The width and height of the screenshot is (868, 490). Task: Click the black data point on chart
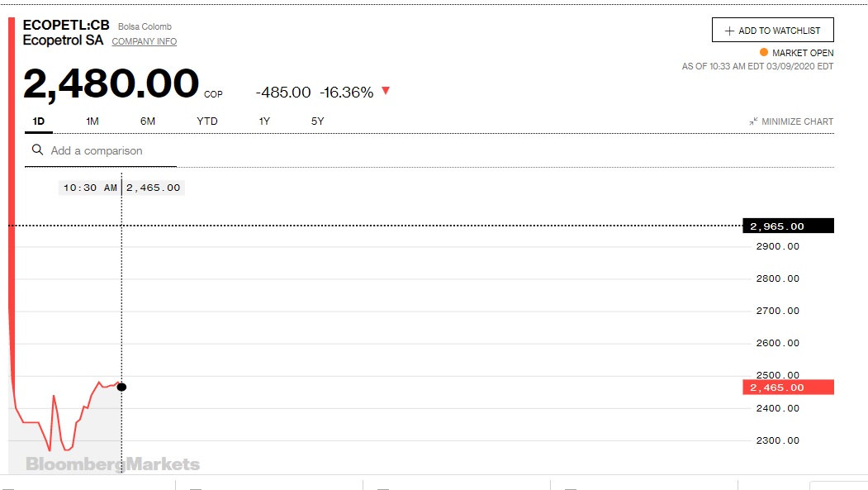pos(121,387)
